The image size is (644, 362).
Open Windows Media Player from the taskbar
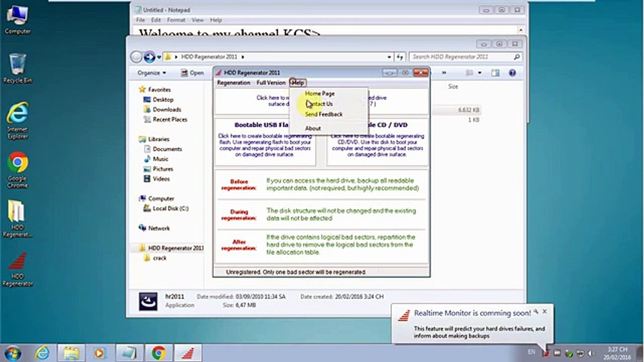pos(100,352)
